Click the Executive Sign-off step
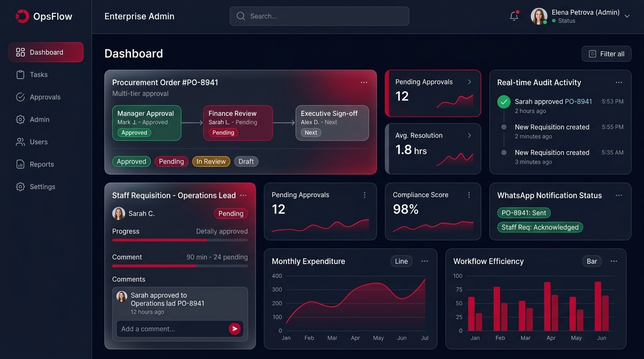Viewport: 644px width, 359px height. (332, 123)
